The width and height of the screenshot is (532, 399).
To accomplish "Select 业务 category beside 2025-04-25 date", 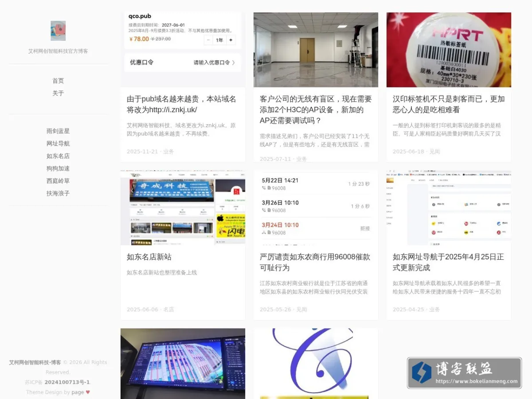I will pyautogui.click(x=434, y=309).
